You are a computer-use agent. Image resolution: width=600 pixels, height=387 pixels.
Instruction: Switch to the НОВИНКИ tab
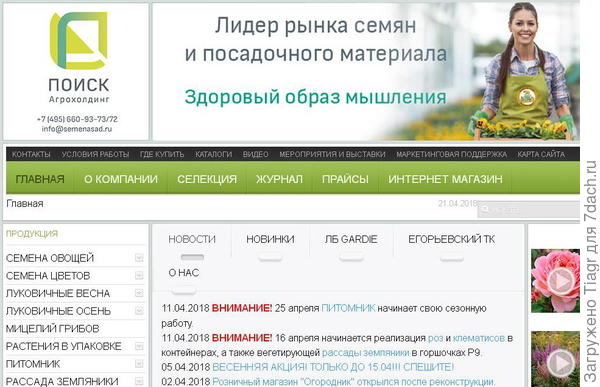[270, 240]
